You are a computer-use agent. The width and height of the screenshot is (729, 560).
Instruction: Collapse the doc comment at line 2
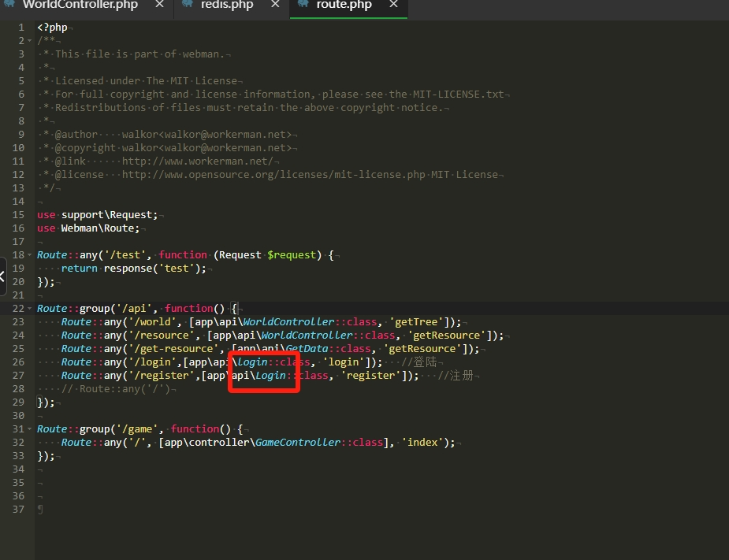30,41
